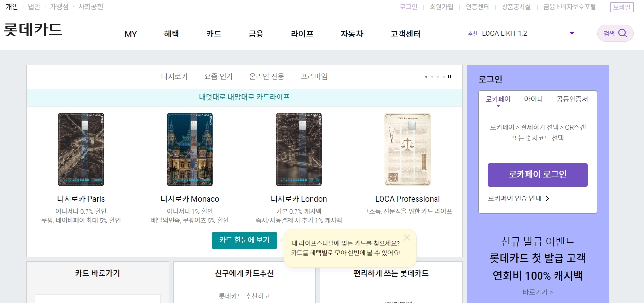Select the 로카페이 login tab
Viewport: 644px width, 303px height.
point(498,99)
